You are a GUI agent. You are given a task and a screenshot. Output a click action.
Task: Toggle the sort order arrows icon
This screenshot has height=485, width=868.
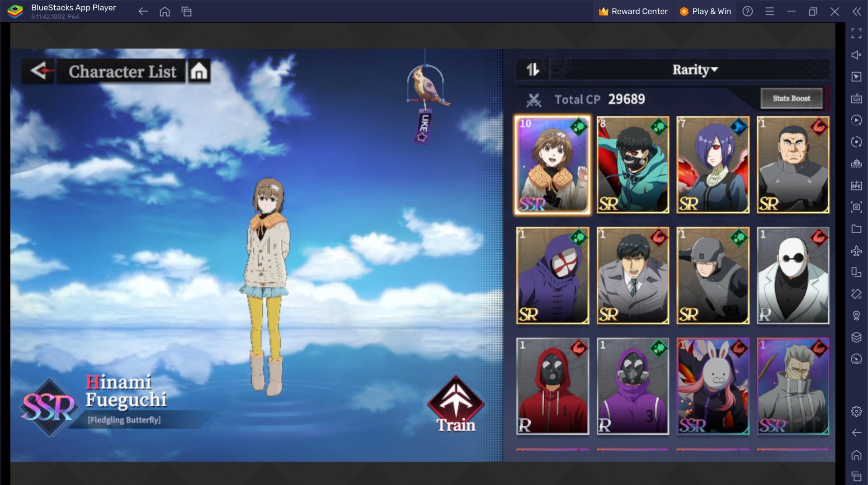(533, 70)
